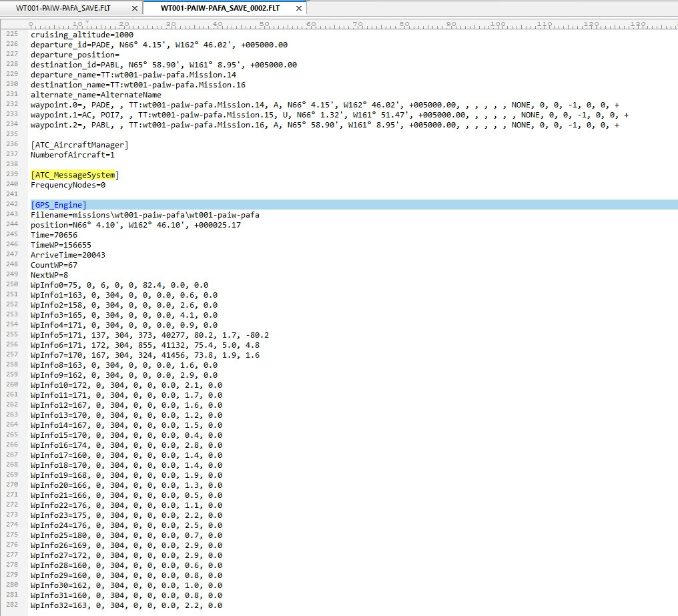Place cursor on the NextWP=8 line
678x616 pixels.
click(x=49, y=275)
